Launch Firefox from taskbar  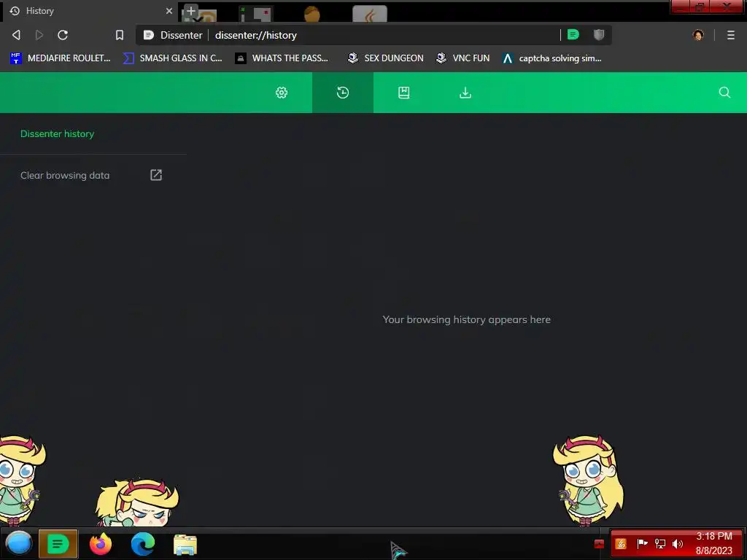101,544
